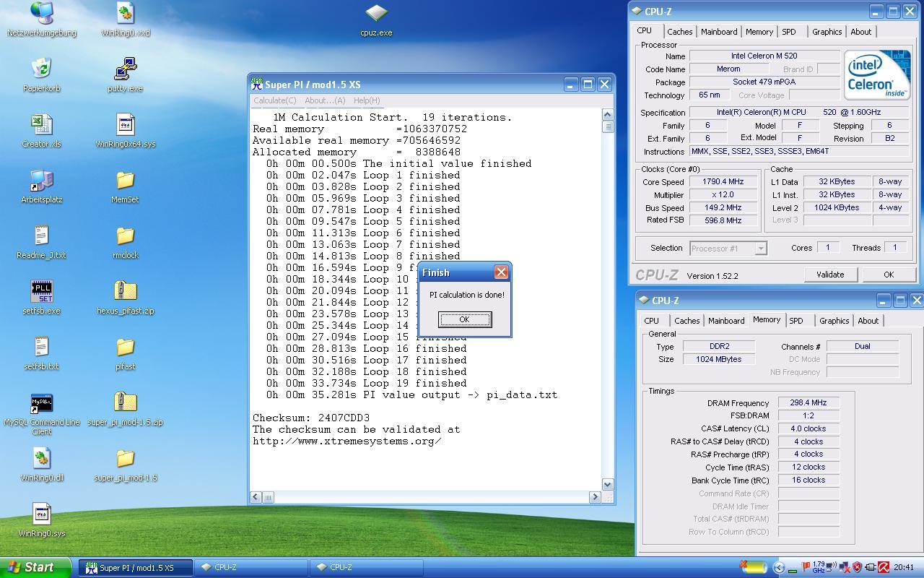The height and width of the screenshot is (578, 924).
Task: Click the http://www.xtremesystems.org/ text
Action: pos(346,441)
